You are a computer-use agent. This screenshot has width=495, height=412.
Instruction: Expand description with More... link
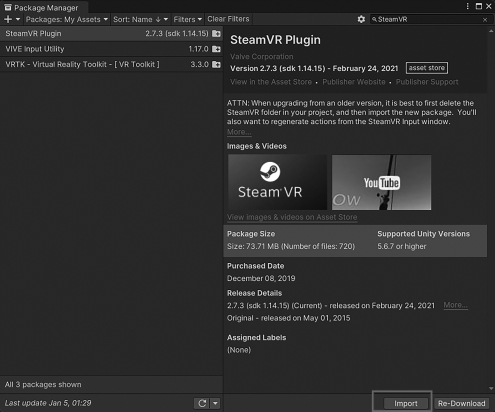click(239, 132)
